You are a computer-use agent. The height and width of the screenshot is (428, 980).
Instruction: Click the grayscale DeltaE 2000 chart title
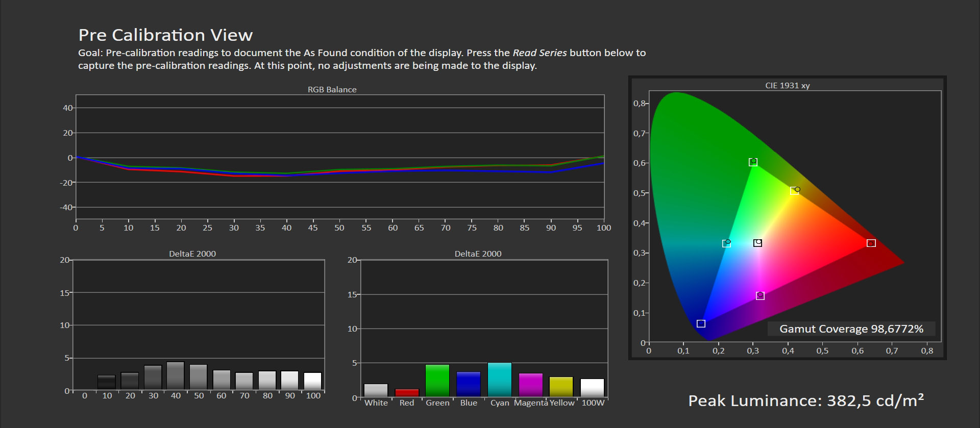[192, 254]
